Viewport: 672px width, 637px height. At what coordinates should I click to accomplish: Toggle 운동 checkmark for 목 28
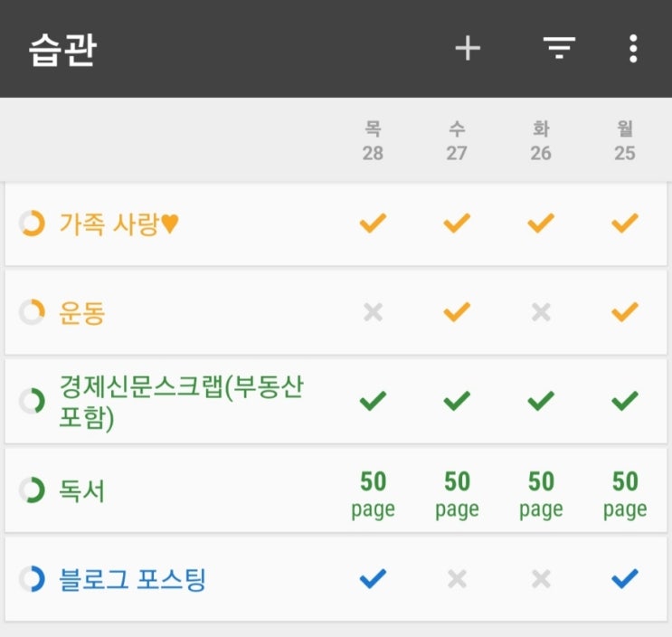point(373,313)
